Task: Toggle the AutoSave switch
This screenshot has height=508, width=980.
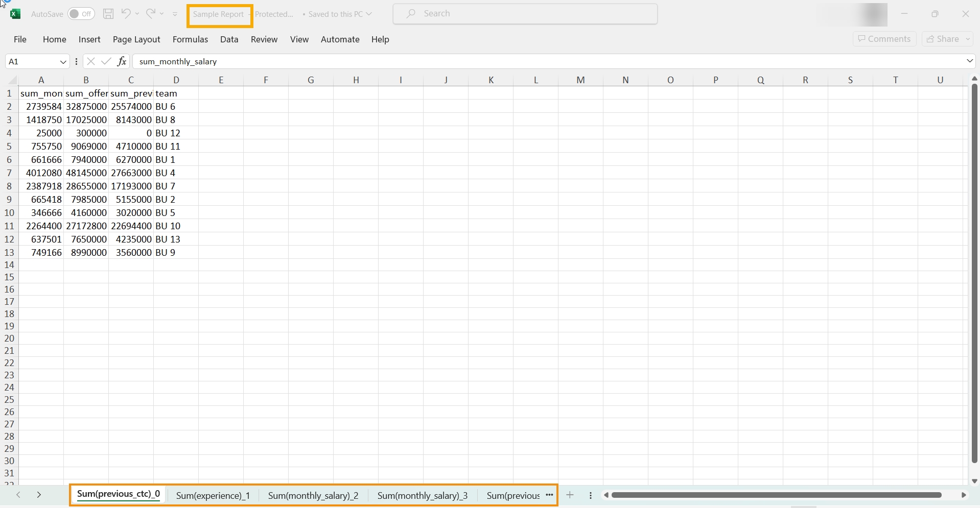Action: pos(81,14)
